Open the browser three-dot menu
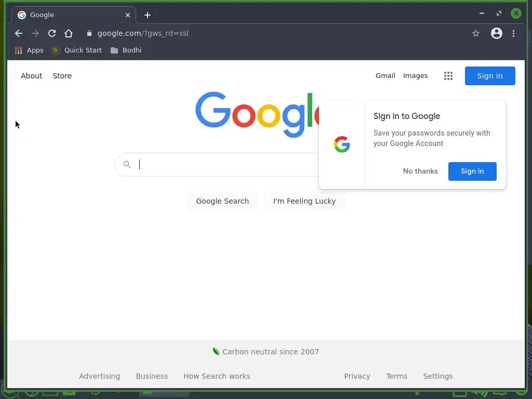 tap(513, 33)
